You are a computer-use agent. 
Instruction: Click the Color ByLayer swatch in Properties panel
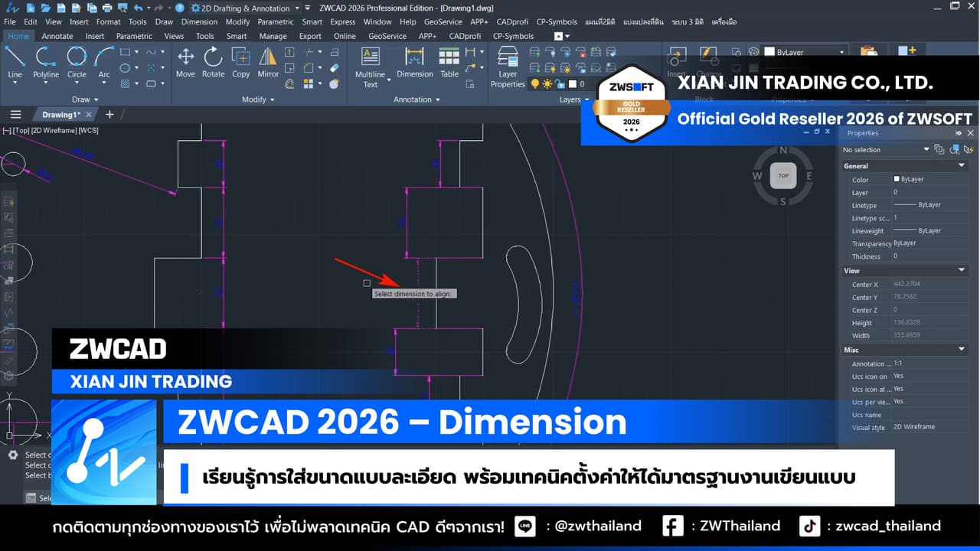coord(897,179)
